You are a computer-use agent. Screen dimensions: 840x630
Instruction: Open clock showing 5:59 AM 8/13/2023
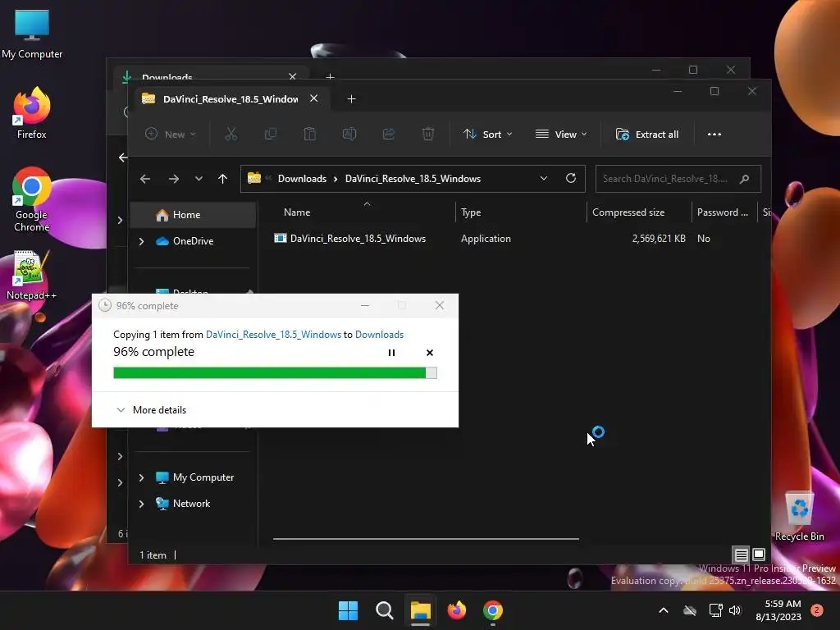[778, 610]
